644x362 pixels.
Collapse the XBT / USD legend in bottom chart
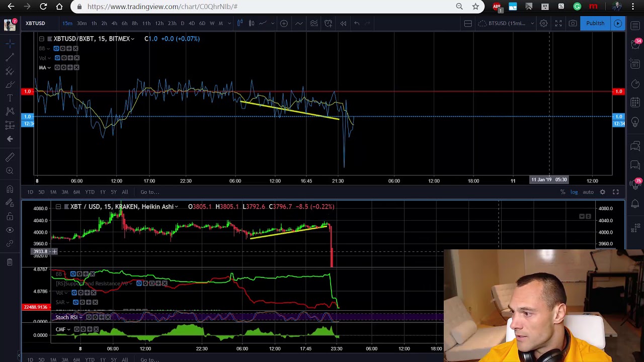pos(58,207)
